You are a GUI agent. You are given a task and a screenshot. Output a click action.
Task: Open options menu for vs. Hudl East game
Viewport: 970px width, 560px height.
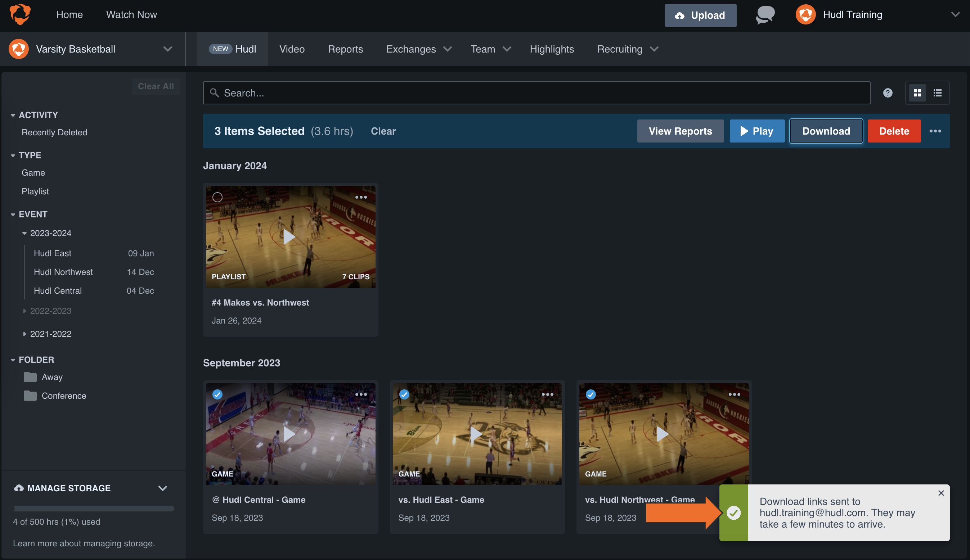548,394
